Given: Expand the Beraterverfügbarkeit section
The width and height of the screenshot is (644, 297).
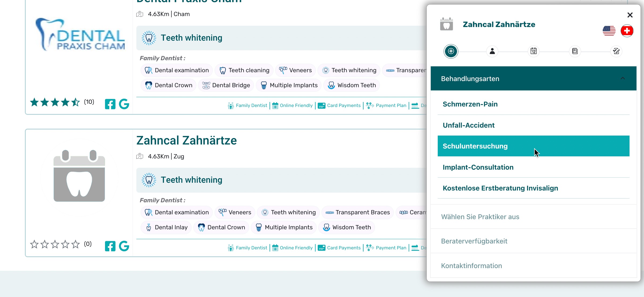Looking at the screenshot, I should coord(533,241).
